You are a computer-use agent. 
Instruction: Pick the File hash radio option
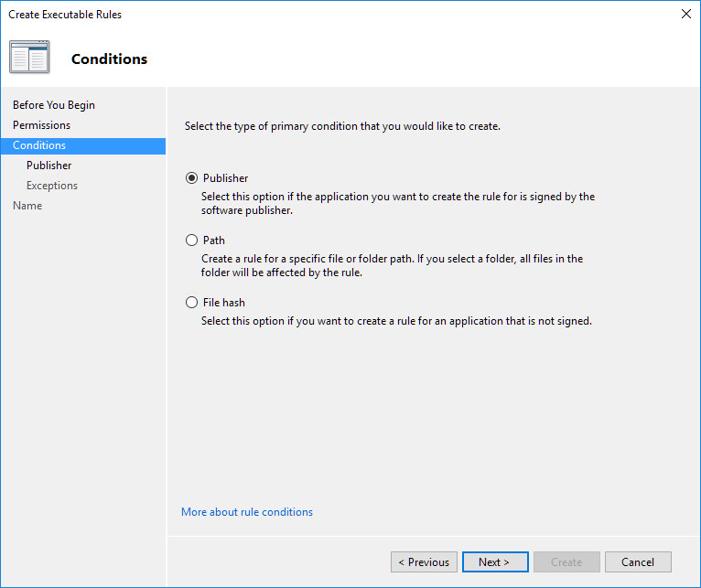click(x=191, y=303)
